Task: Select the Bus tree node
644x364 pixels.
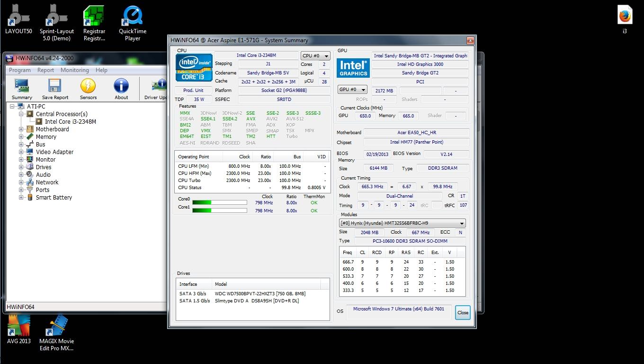Action: pos(40,144)
